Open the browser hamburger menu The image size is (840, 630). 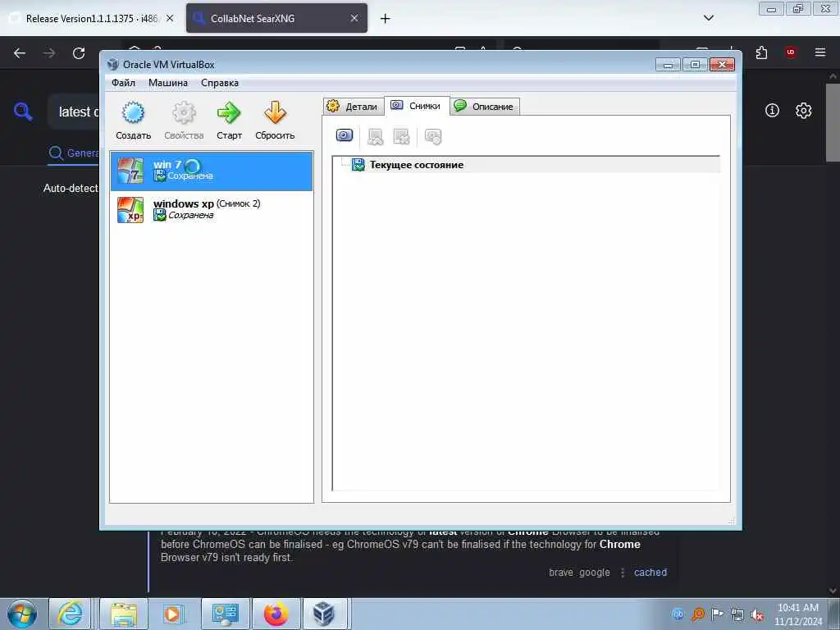[x=820, y=52]
